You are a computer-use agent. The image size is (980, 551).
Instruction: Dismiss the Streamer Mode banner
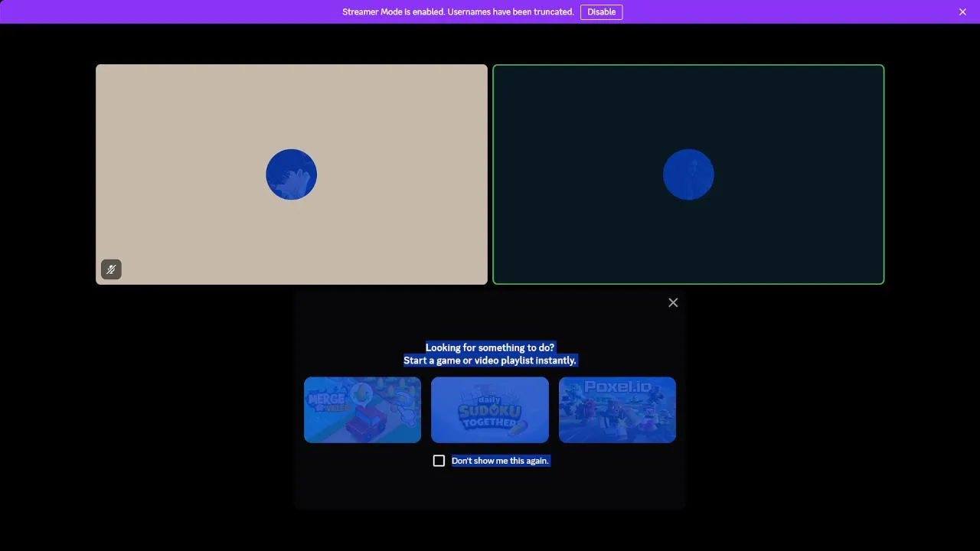(962, 12)
